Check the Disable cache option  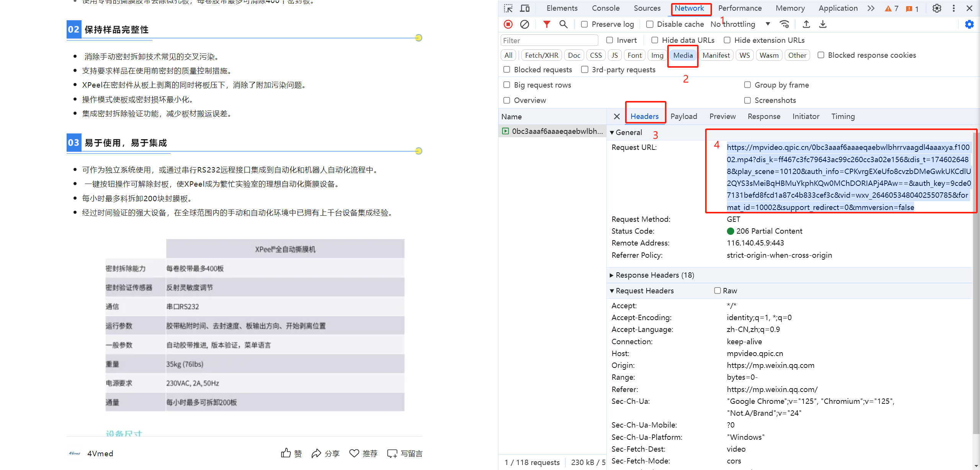[x=650, y=24]
